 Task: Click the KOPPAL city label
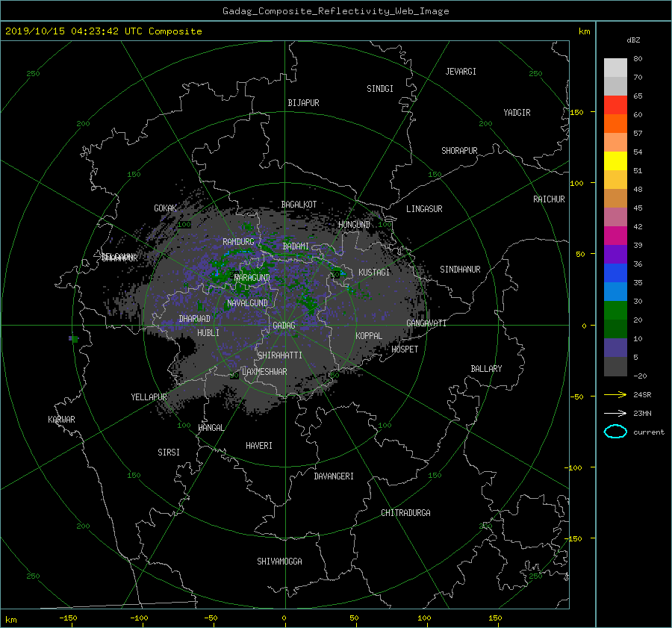(x=369, y=335)
